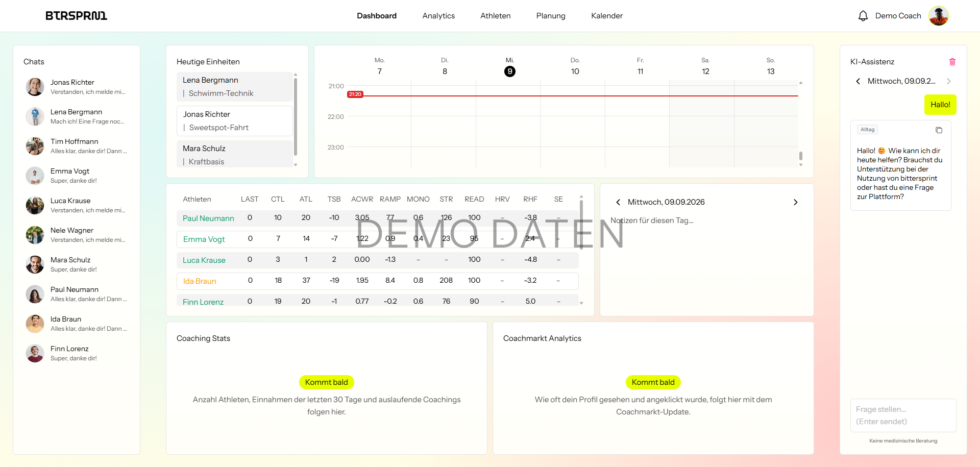Click the Hallo! message bubble
Image resolution: width=980 pixels, height=467 pixels.
(940, 105)
